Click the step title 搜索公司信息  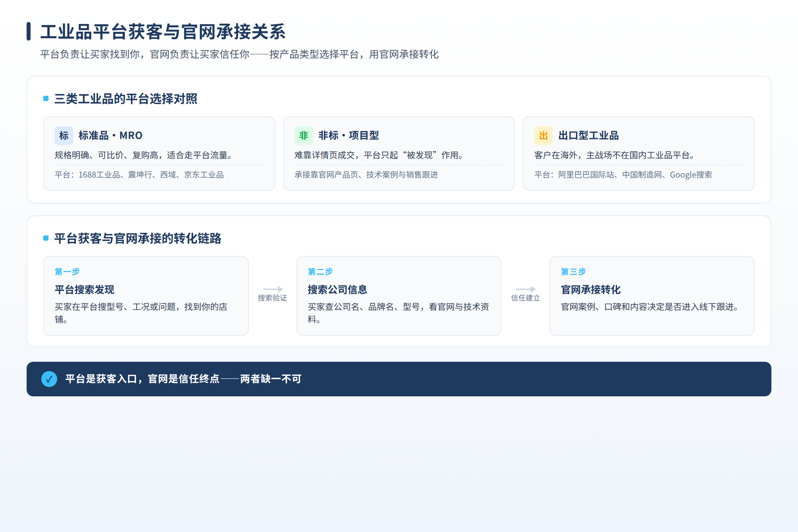pos(337,289)
